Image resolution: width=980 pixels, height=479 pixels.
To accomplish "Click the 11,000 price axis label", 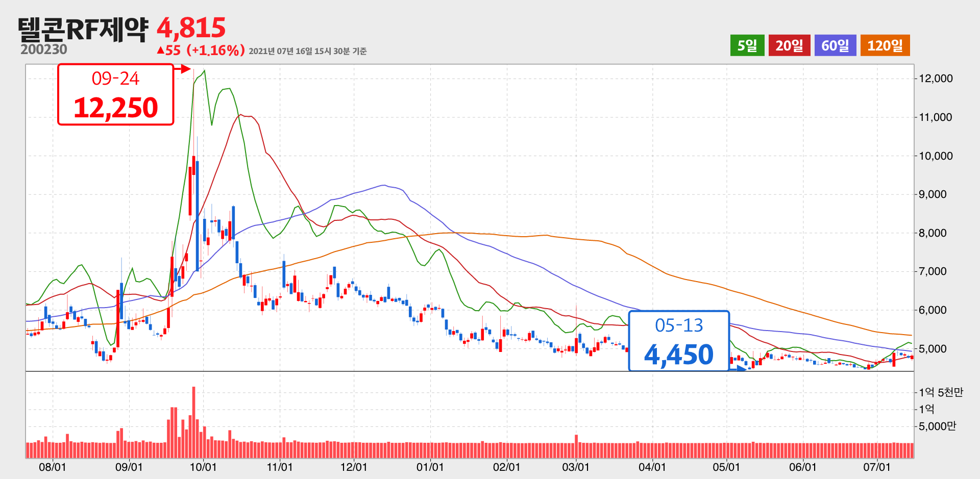I will [936, 117].
